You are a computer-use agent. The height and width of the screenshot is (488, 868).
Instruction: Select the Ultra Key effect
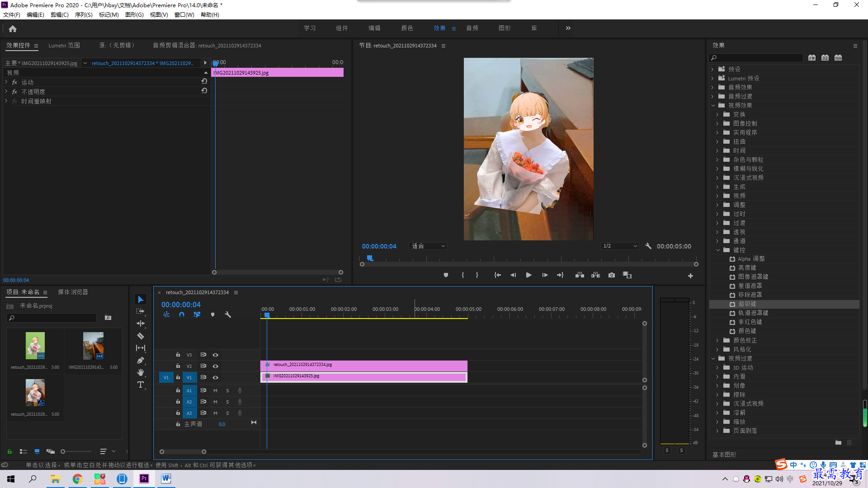(x=747, y=304)
